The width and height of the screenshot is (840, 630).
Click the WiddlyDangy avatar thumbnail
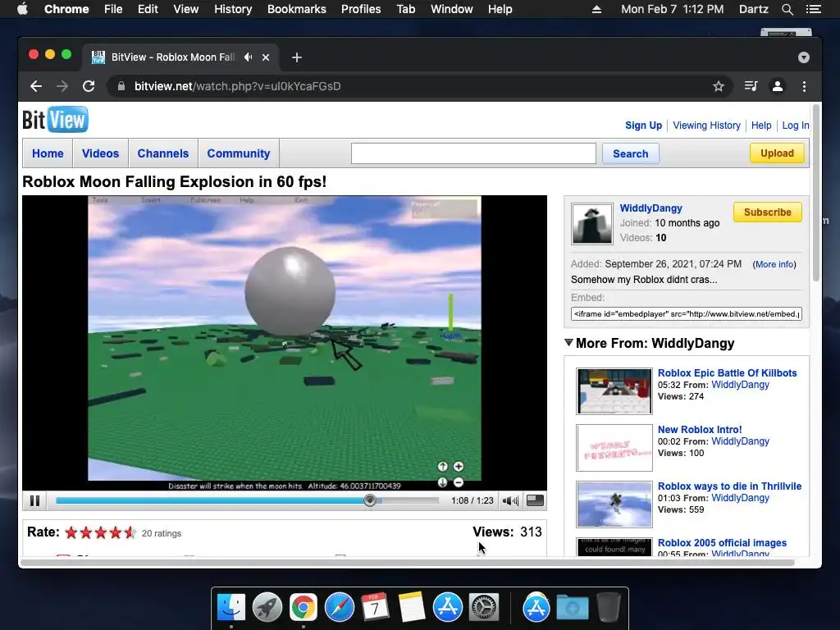(x=592, y=224)
